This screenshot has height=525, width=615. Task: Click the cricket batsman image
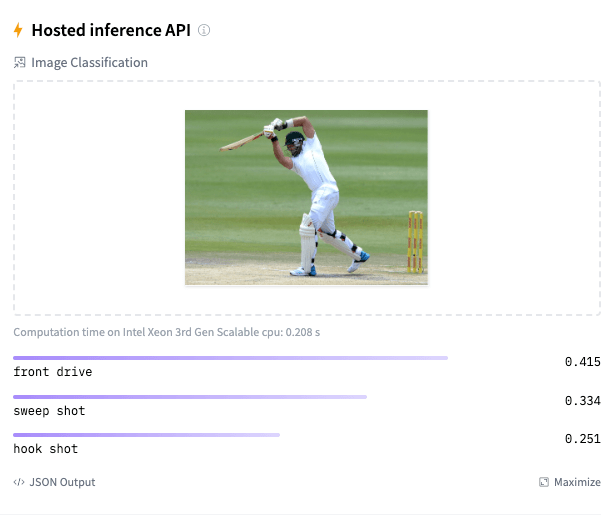click(306, 197)
